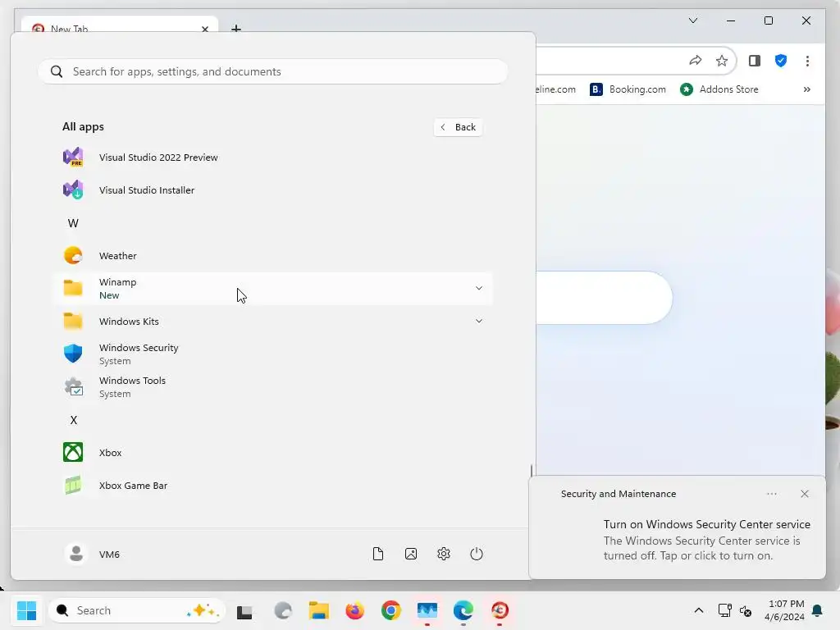The image size is (840, 630).
Task: Click the Start menu search field
Action: click(272, 71)
